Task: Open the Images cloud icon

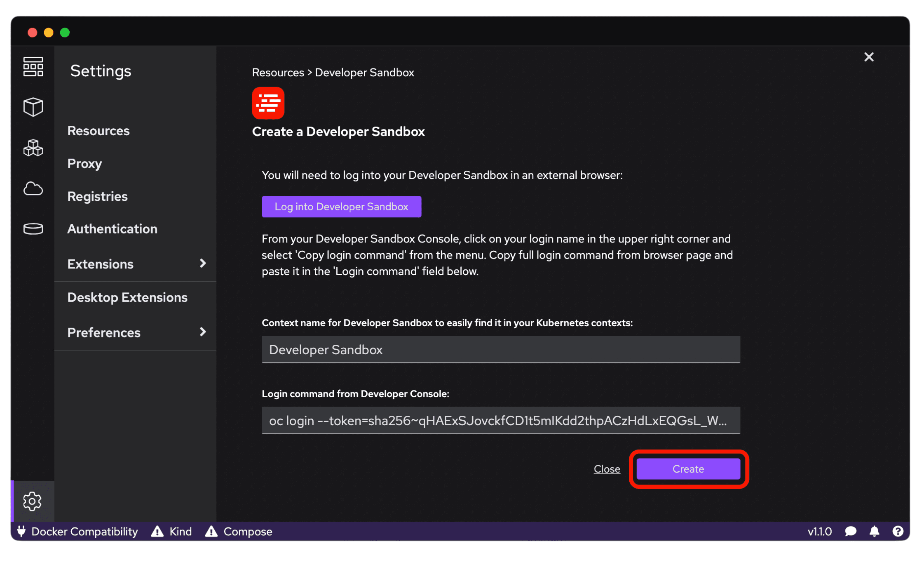Action: 33,188
